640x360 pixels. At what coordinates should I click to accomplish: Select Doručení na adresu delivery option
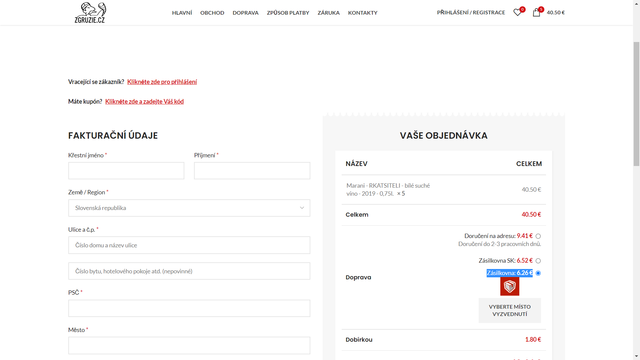click(x=538, y=236)
